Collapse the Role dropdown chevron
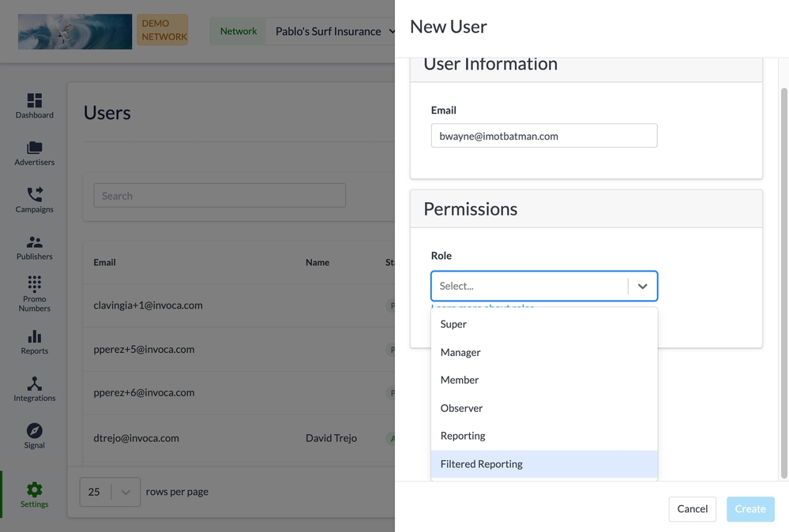Image resolution: width=789 pixels, height=532 pixels. coord(642,287)
